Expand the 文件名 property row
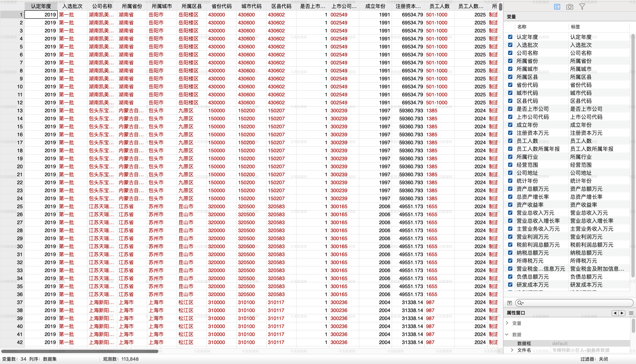The width and height of the screenshot is (636, 364). 512,350
